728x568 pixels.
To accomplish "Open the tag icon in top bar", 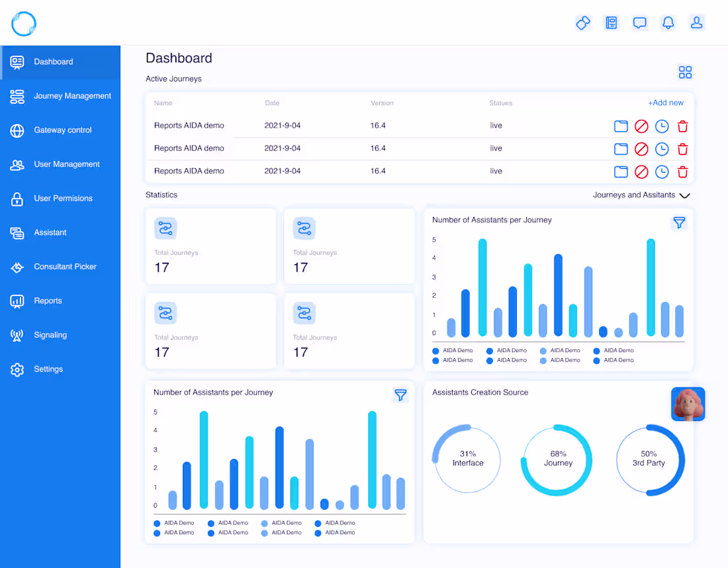I will click(x=583, y=23).
